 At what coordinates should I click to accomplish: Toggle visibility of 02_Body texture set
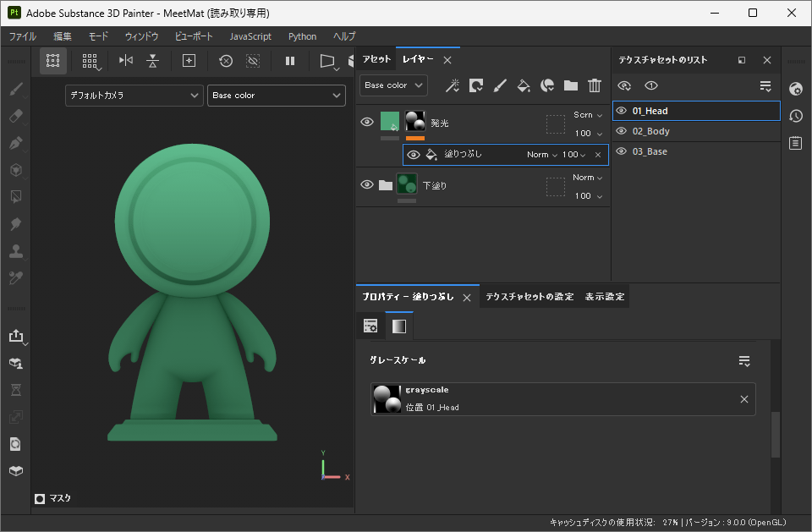622,131
